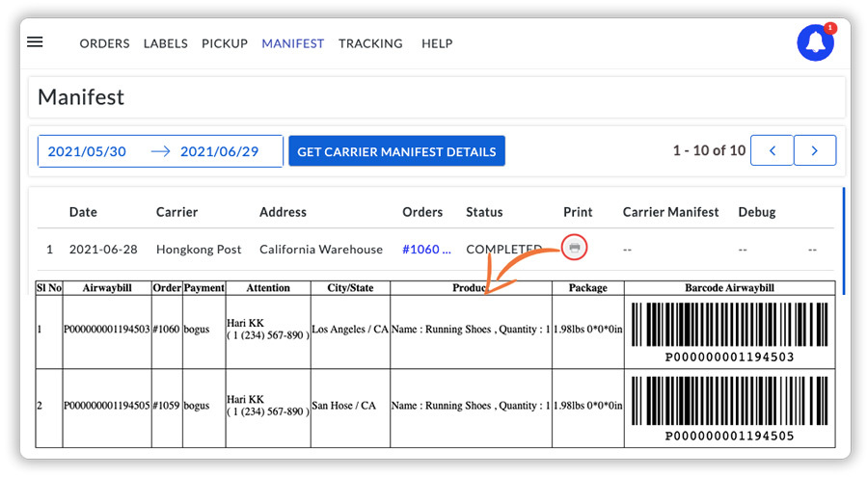Click the start date 2021/05/30 field
This screenshot has width=868, height=477.
point(87,151)
